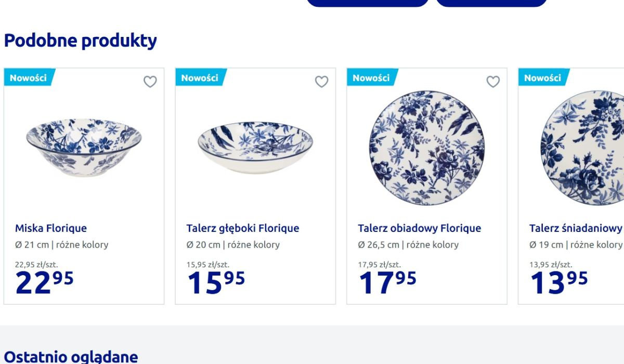This screenshot has width=624, height=364.
Task: Click Nowości badge on Miska Florique card
Action: [x=28, y=78]
